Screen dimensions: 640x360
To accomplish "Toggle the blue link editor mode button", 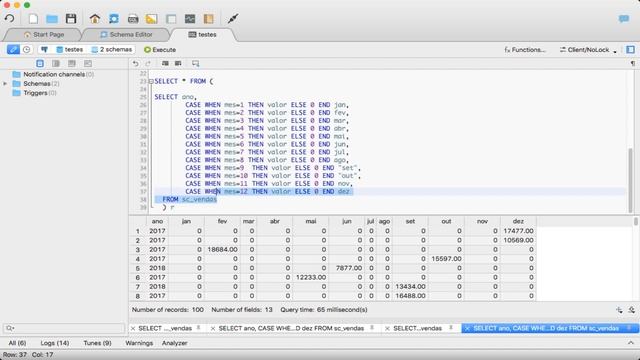I will tap(13, 49).
